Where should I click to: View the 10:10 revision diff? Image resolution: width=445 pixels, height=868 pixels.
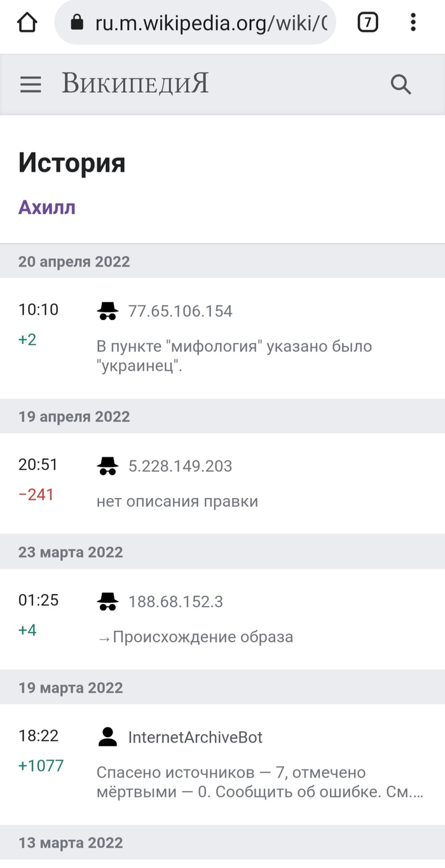coord(38,310)
